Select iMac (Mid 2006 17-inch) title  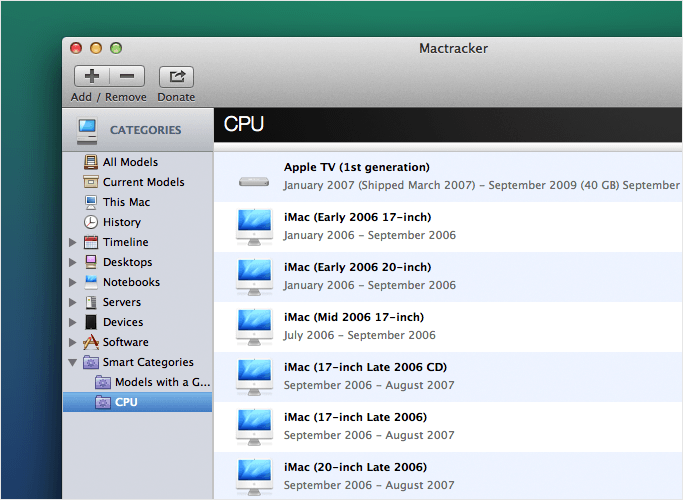354,318
